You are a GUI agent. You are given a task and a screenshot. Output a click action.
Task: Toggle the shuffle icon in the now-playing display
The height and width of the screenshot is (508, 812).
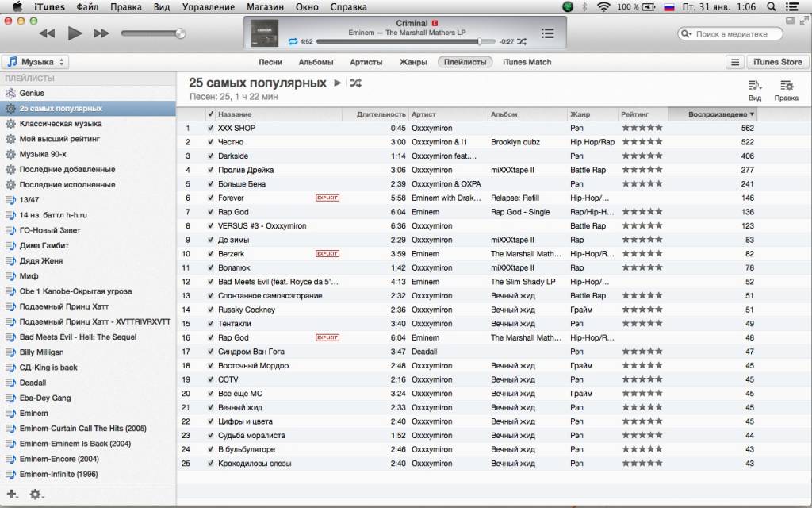tap(522, 41)
